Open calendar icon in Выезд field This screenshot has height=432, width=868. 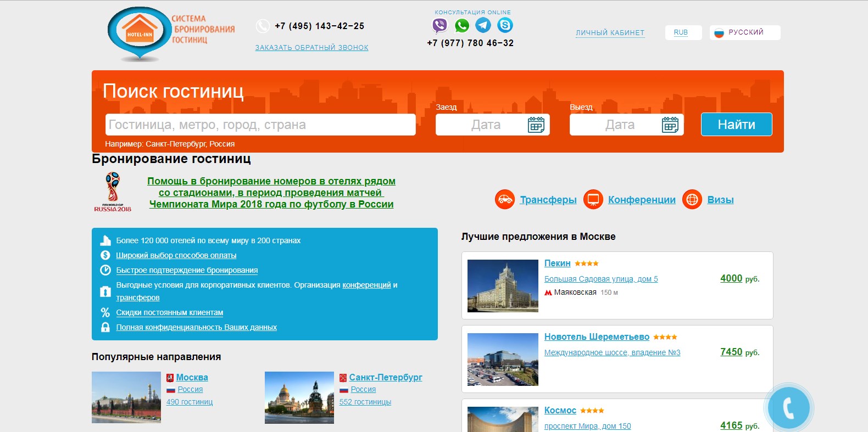(x=670, y=125)
